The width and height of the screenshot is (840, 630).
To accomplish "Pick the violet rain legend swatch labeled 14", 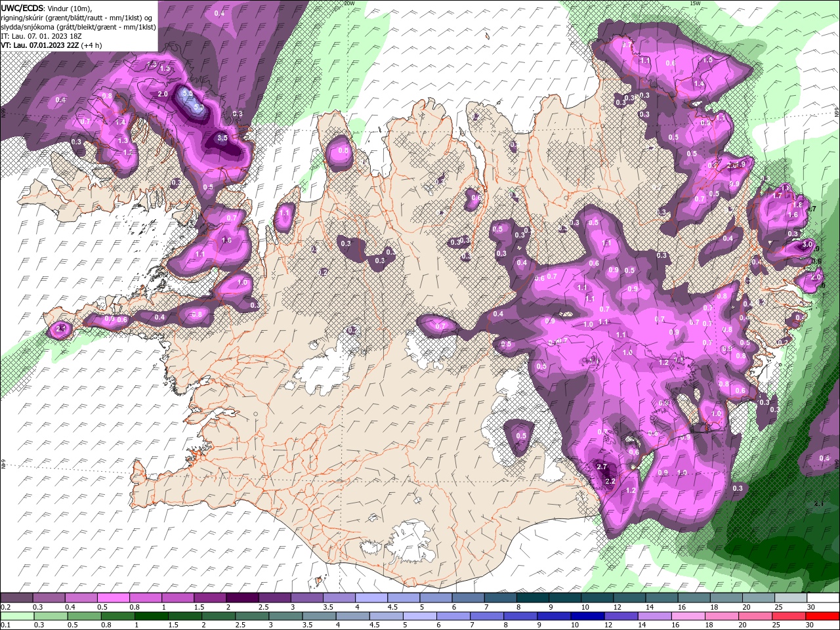I will pyautogui.click(x=655, y=616).
